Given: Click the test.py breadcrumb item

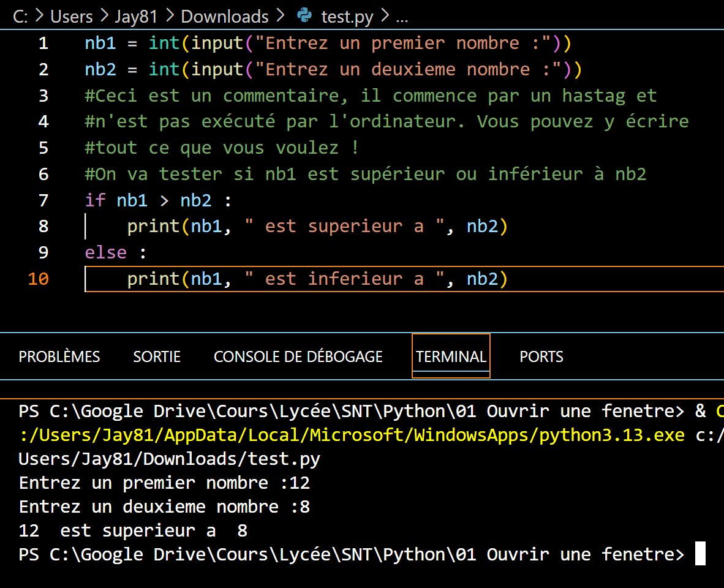Looking at the screenshot, I should 347,17.
